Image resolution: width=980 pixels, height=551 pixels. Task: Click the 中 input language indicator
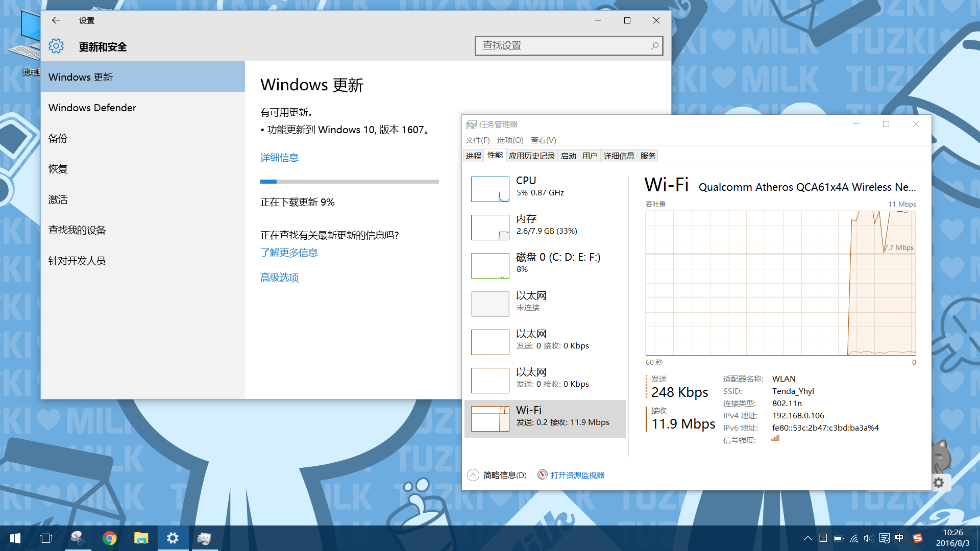point(899,538)
